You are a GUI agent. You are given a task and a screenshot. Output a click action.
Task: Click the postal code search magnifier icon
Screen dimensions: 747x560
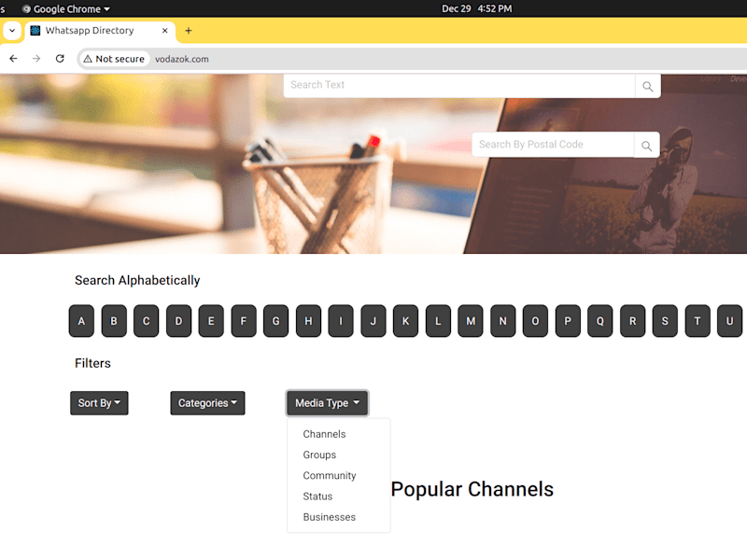click(646, 146)
